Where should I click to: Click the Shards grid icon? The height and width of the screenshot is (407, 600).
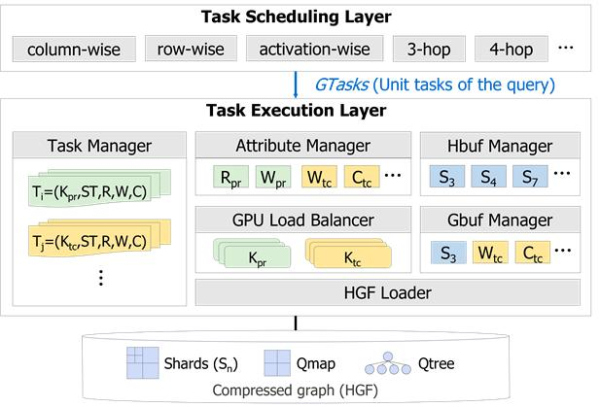tap(142, 362)
